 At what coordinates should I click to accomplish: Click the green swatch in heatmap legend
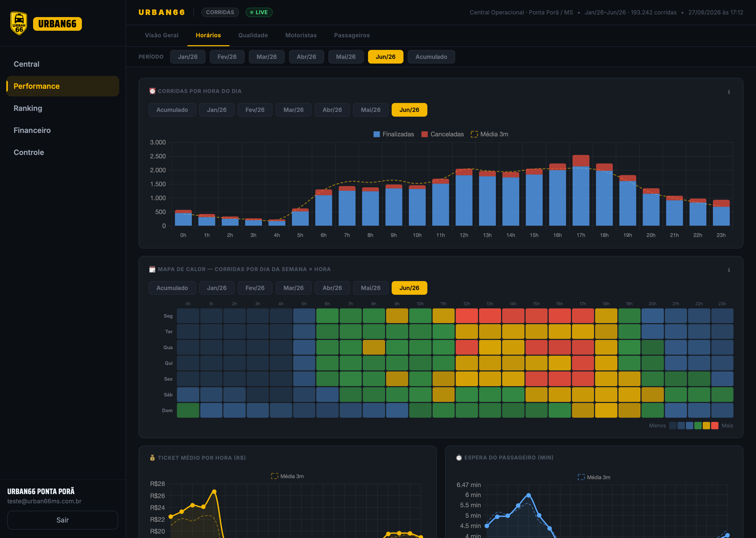(x=698, y=425)
